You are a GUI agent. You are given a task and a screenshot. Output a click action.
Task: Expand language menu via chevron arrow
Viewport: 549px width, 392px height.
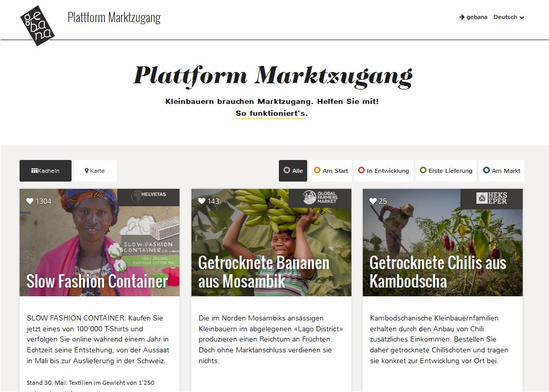point(522,17)
